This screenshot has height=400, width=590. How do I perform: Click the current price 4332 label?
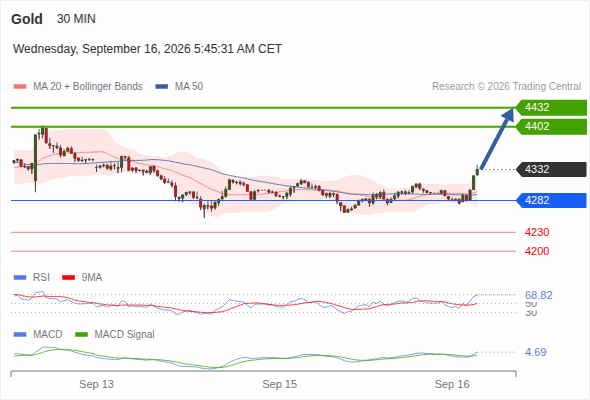click(551, 169)
